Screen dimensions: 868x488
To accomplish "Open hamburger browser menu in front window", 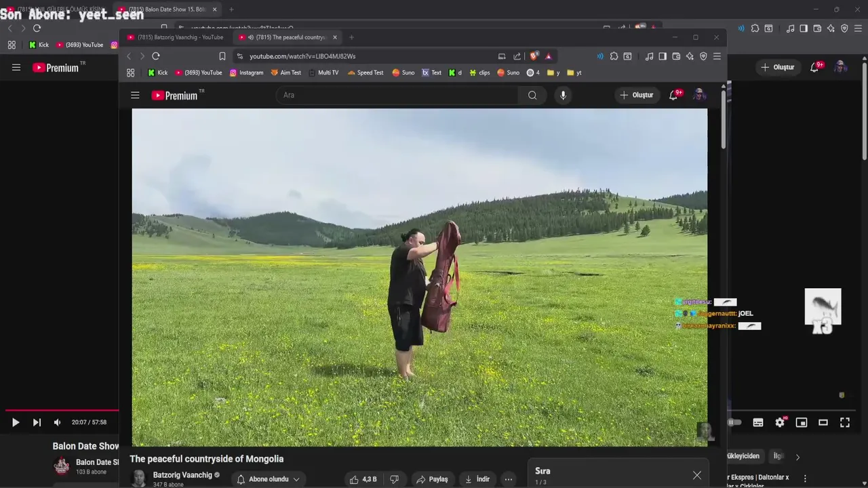I will click(x=717, y=56).
